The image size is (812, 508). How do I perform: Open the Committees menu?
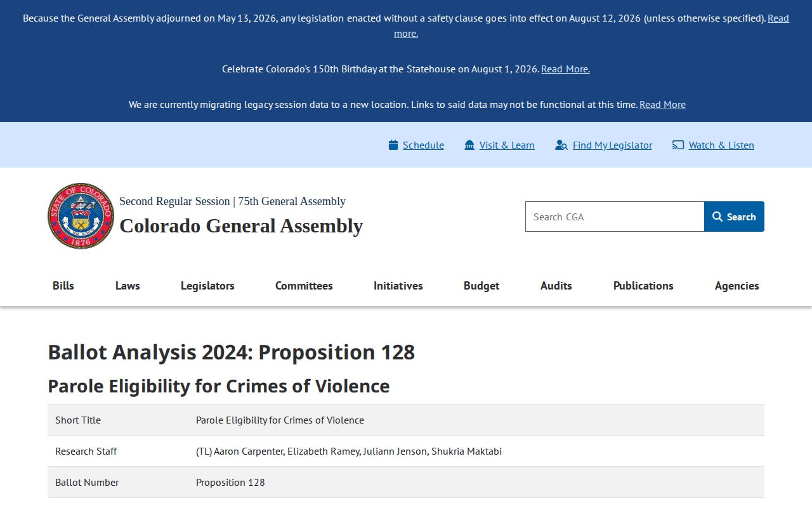point(304,286)
